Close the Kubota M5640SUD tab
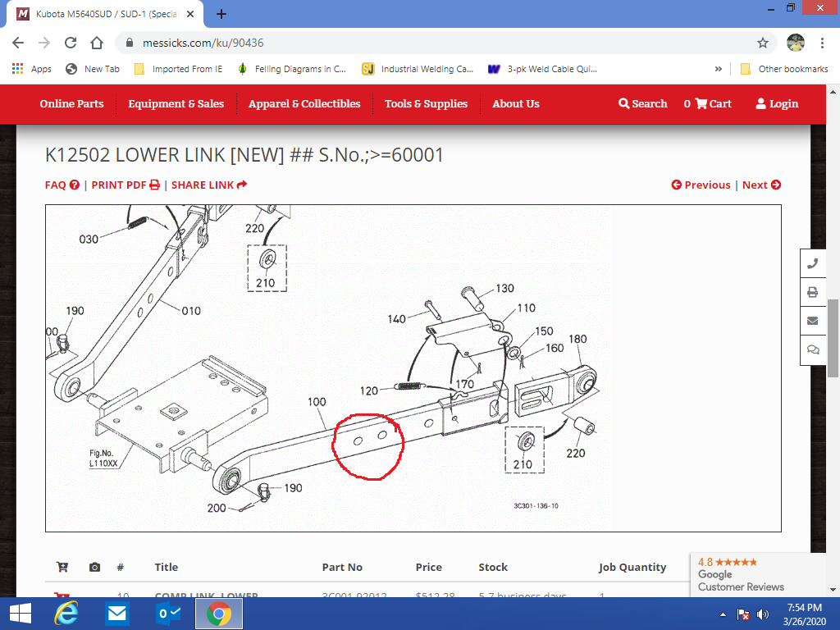This screenshot has width=840, height=630. (x=190, y=14)
